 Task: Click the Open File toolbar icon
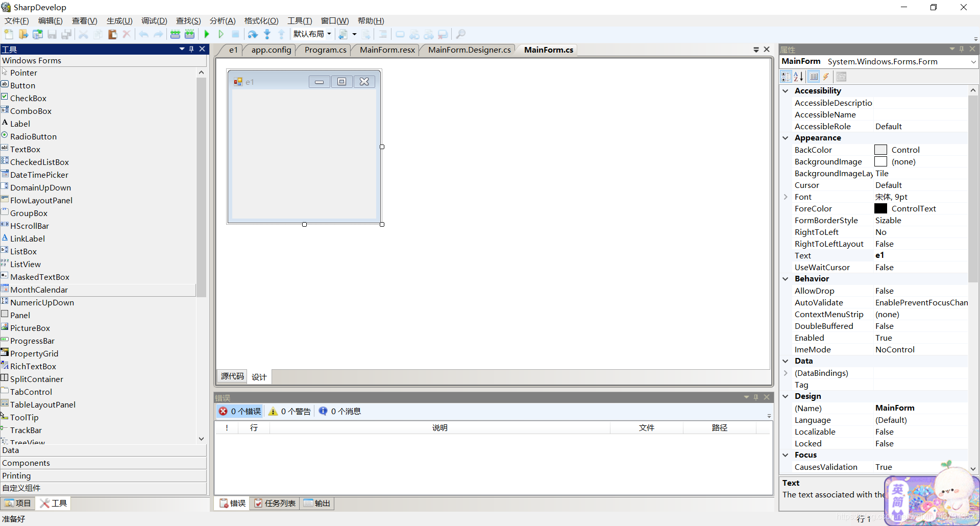point(23,34)
